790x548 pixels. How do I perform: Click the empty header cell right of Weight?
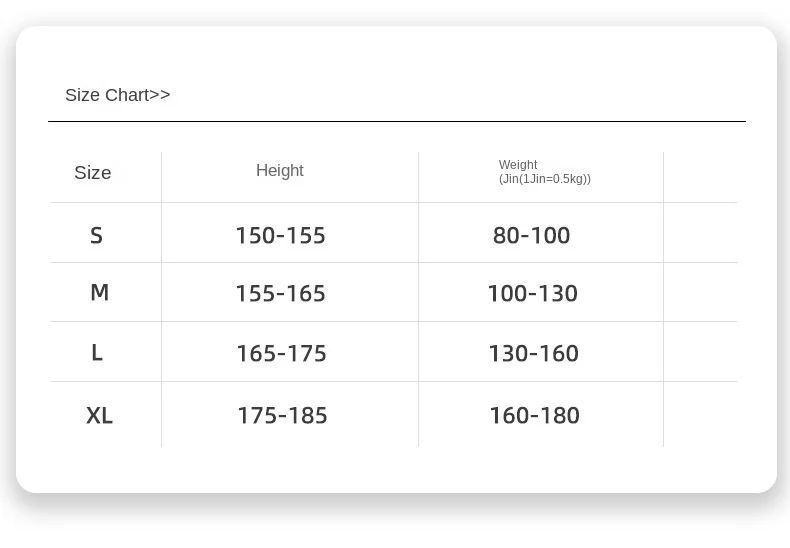pyautogui.click(x=700, y=177)
